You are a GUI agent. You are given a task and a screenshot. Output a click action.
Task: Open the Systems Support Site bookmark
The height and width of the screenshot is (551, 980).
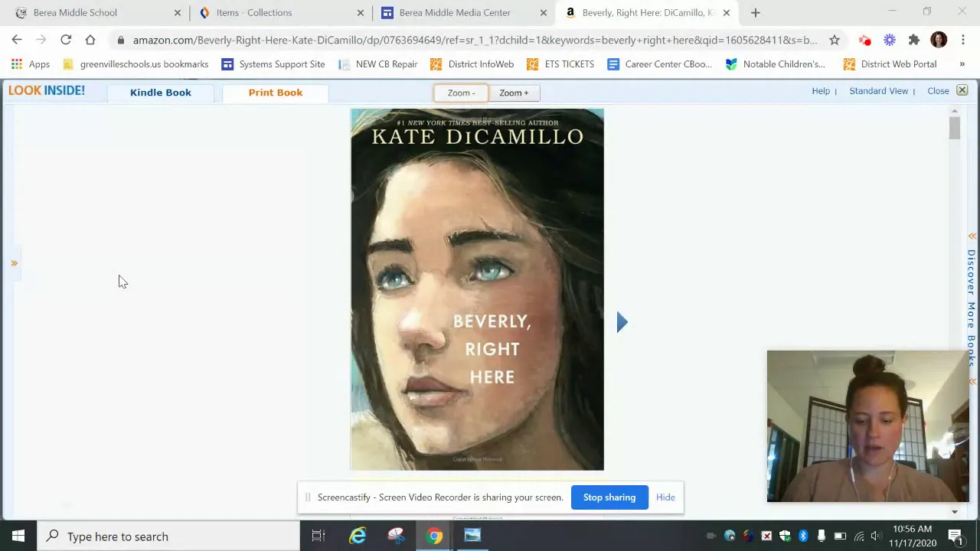(x=273, y=64)
